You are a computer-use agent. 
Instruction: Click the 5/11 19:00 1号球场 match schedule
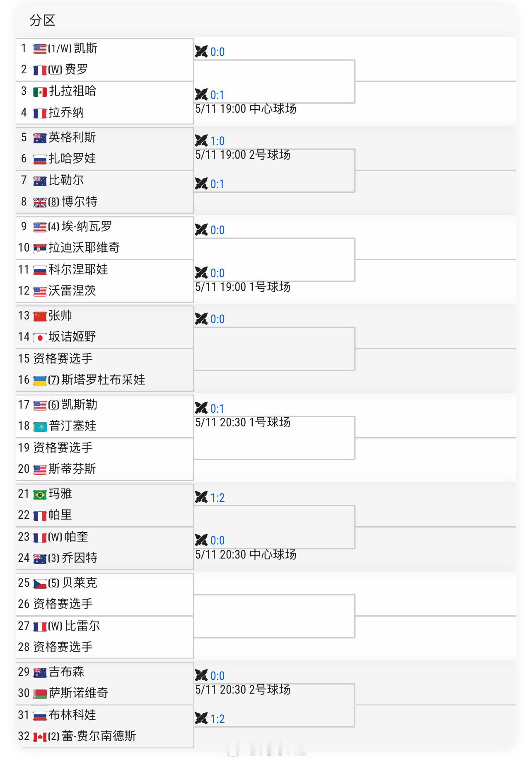(243, 287)
